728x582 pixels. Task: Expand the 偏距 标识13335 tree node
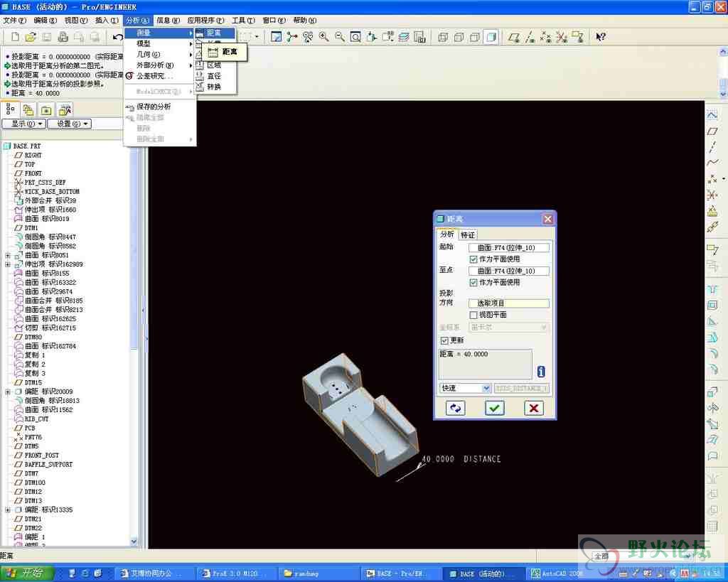click(x=8, y=510)
